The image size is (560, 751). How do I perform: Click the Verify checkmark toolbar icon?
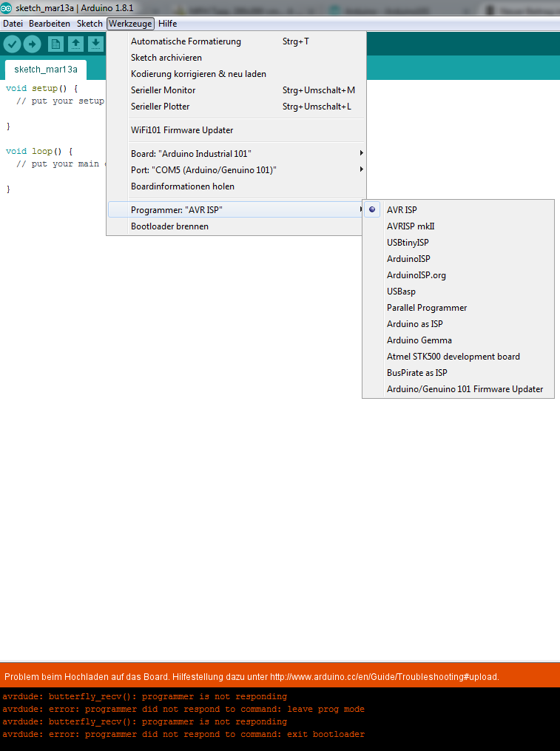pos(13,44)
